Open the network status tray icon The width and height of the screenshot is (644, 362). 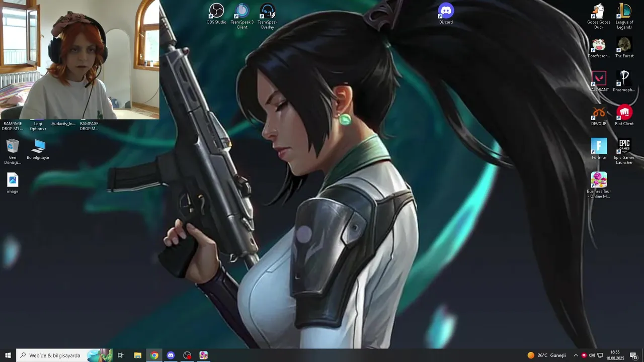pyautogui.click(x=600, y=355)
